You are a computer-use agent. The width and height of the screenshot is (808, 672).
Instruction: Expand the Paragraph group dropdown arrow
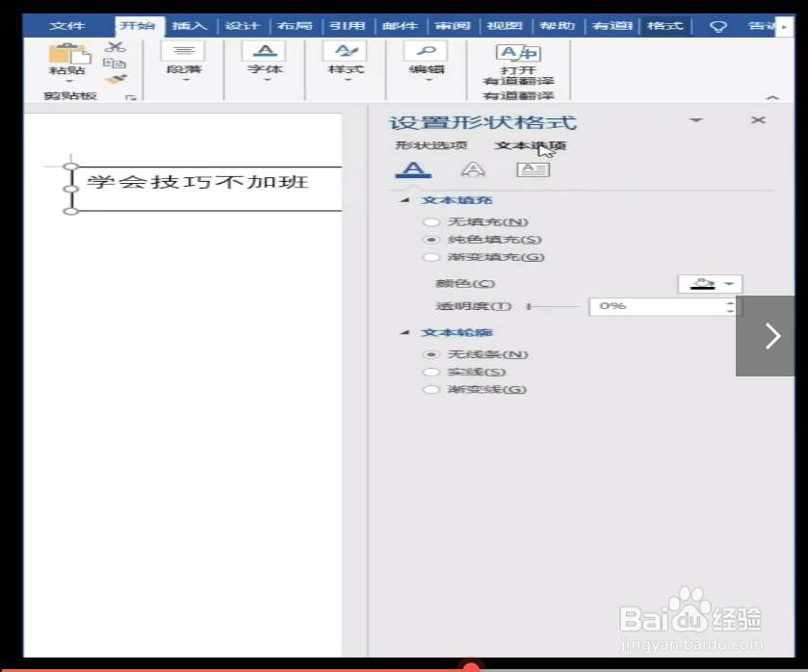point(186,80)
